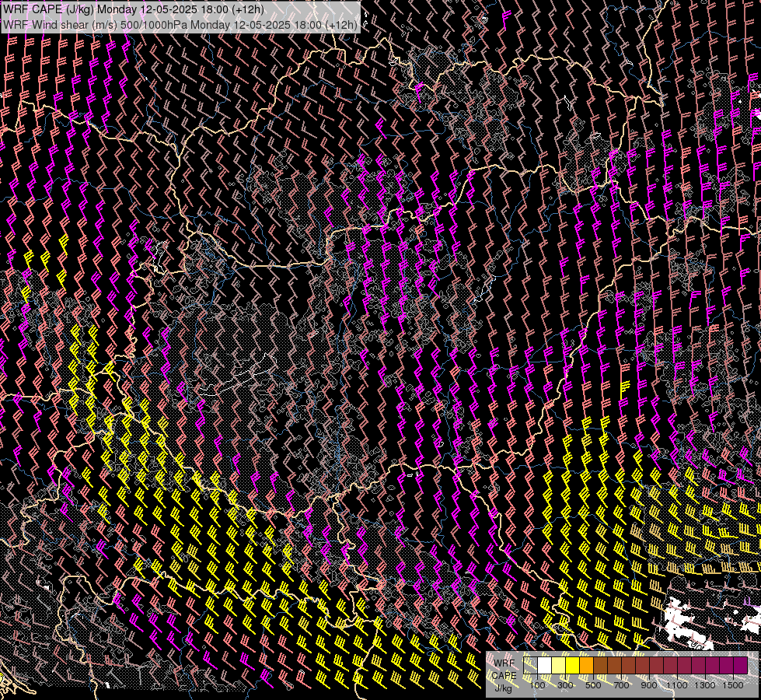Click the bright yellow CAPE legend swatch
Viewport: 761px width, 700px height.
[x=572, y=665]
